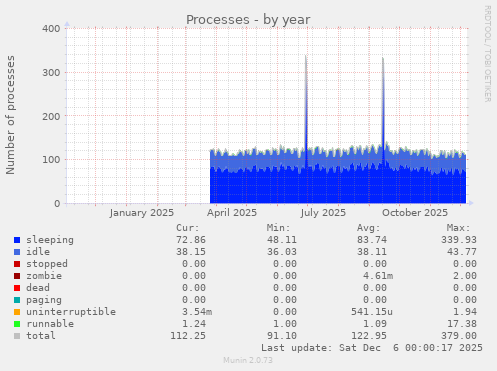Viewport: 497px width, 371px height.
Task: Click the stopped legend color swatch
Action: tap(17, 264)
